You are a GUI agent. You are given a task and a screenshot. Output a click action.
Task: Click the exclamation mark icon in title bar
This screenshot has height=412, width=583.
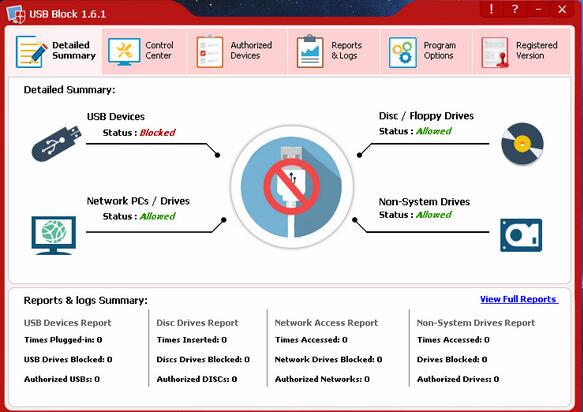pyautogui.click(x=492, y=9)
